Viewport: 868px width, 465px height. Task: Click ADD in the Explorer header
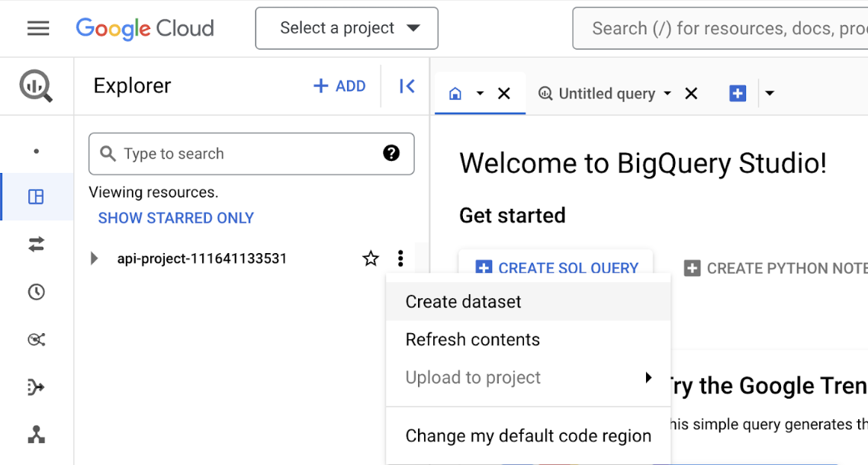(339, 86)
